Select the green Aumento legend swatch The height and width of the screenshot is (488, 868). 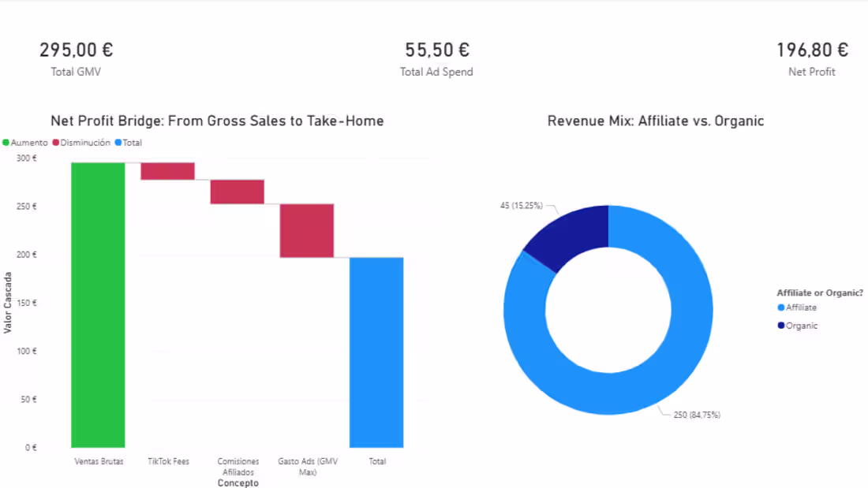tap(6, 142)
